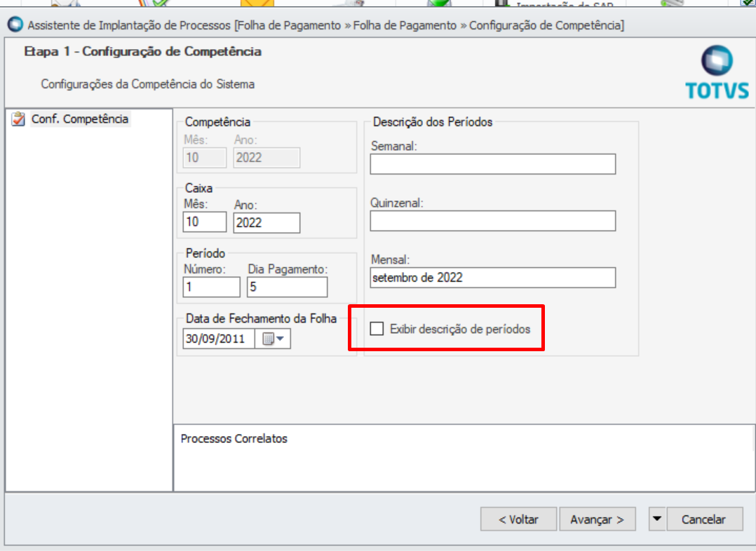756x551 pixels.
Task: Click the Data de Fechamento date field
Action: pos(219,339)
